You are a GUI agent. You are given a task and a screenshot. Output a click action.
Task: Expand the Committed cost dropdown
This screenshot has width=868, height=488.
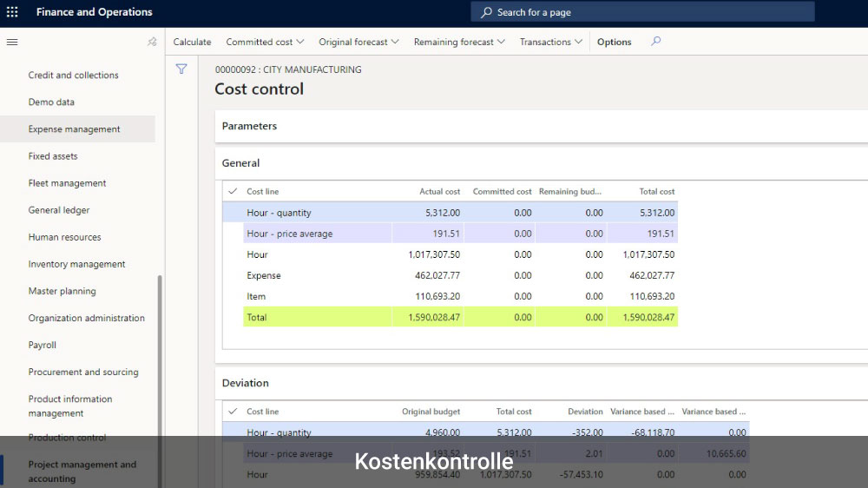point(265,42)
